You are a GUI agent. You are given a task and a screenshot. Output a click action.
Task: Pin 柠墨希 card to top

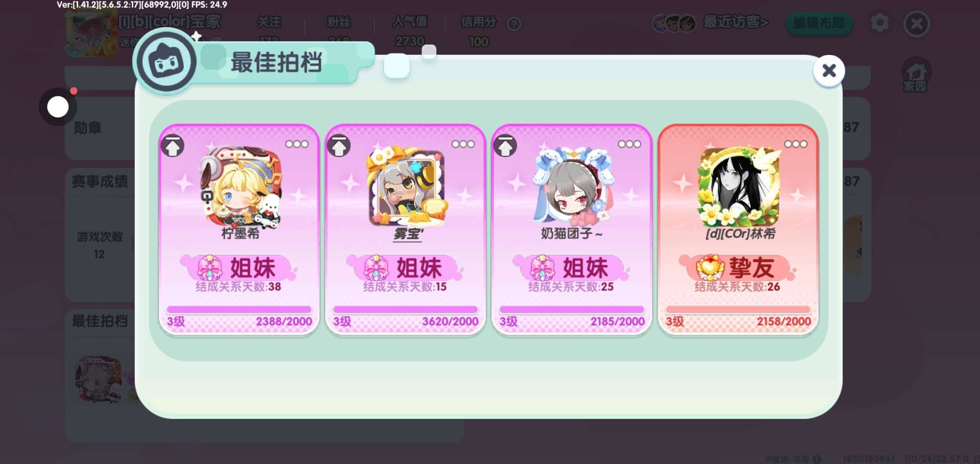(172, 147)
